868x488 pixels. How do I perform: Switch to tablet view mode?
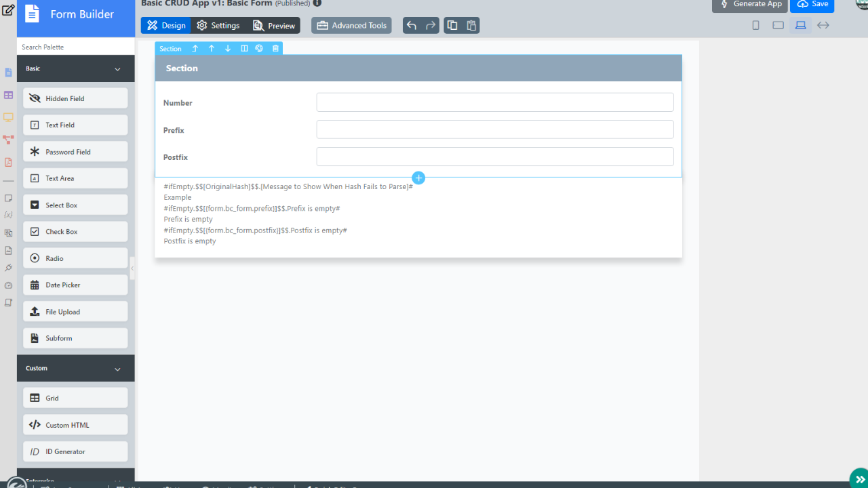[778, 26]
